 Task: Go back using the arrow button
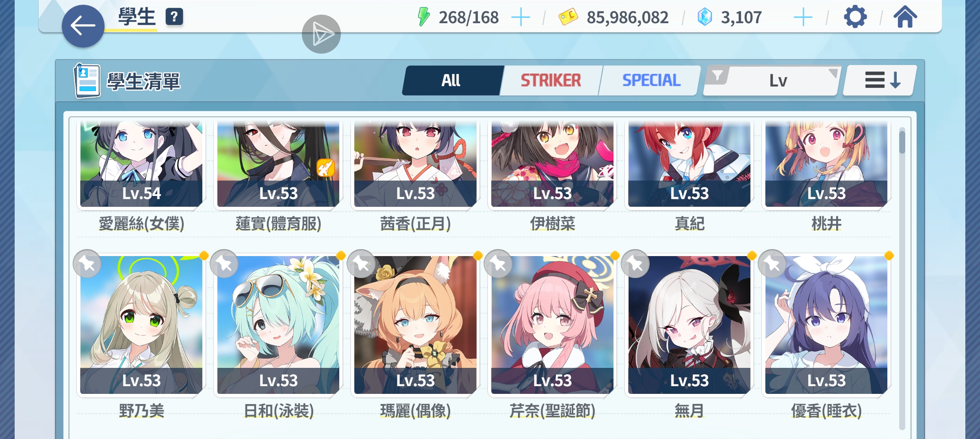pyautogui.click(x=83, y=26)
